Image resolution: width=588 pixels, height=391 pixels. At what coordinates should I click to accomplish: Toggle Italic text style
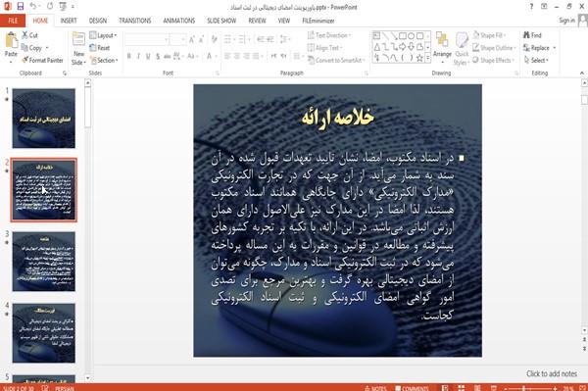point(138,56)
